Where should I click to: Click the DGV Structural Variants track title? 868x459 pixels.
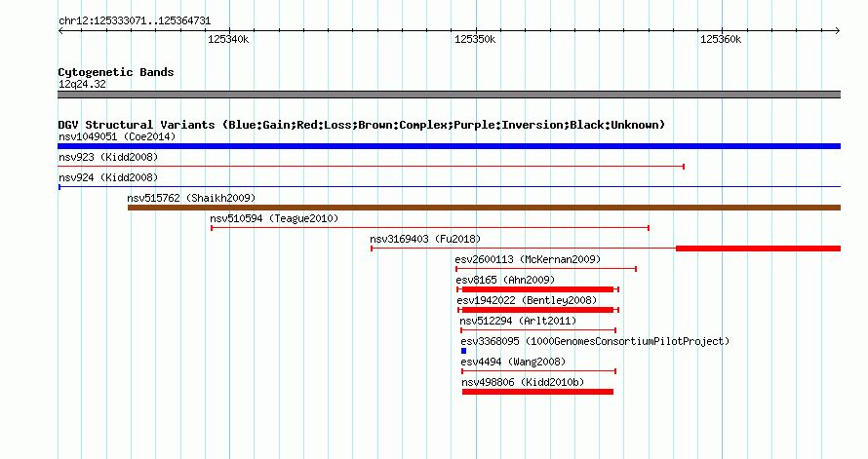pos(362,125)
